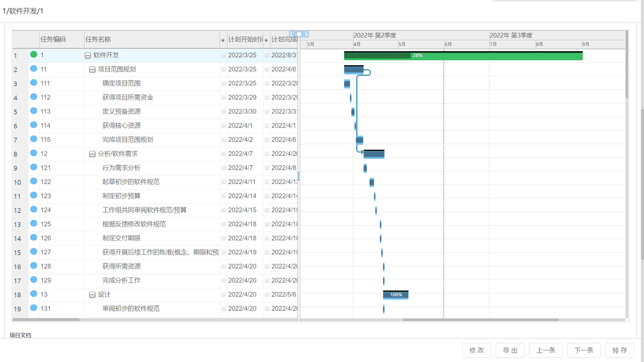Check the start-date checkbox for 完成分析工作
Image resolution: width=644 pixels, height=362 pixels.
coord(224,281)
